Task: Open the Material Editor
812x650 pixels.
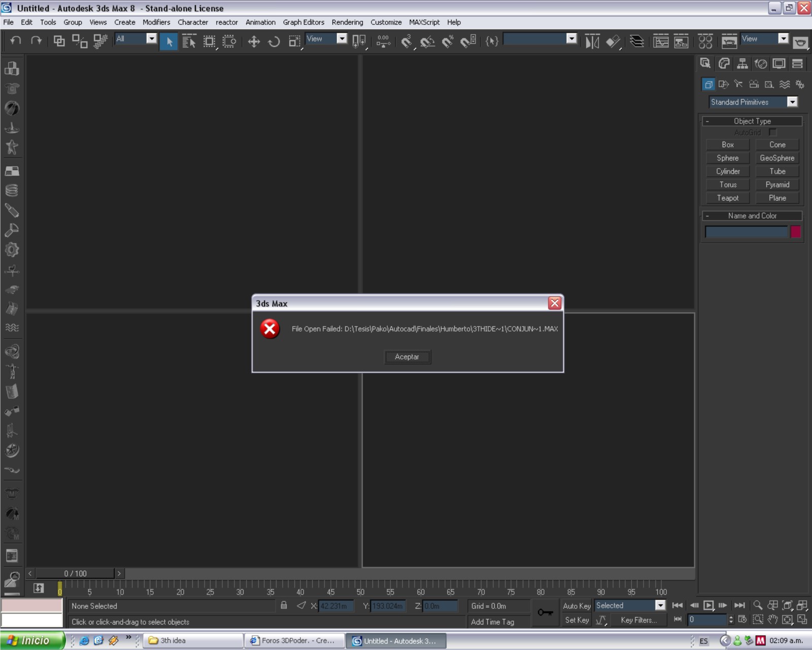Action: pos(705,41)
